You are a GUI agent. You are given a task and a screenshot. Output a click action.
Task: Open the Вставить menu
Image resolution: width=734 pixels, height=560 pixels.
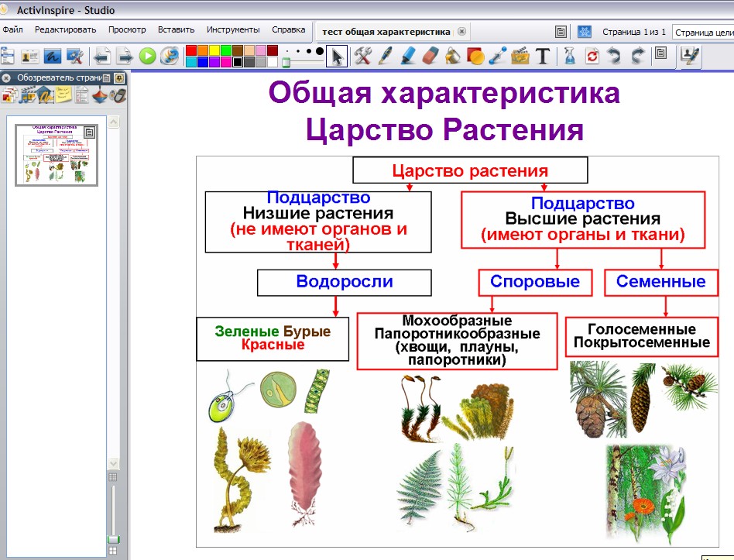(x=176, y=29)
